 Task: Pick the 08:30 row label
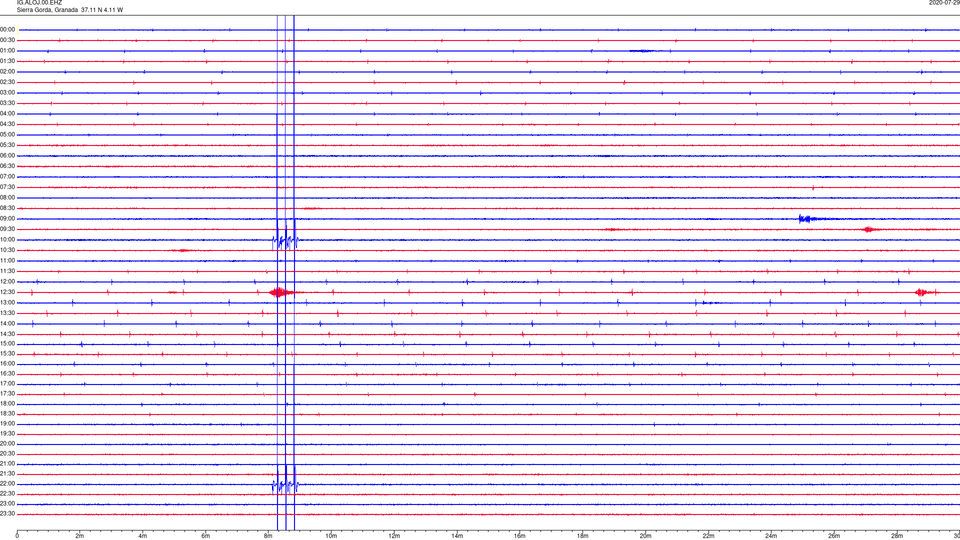[8, 208]
